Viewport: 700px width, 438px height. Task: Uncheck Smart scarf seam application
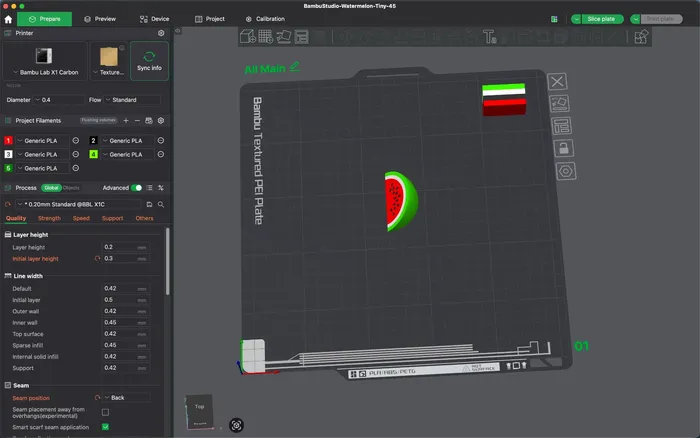point(106,427)
